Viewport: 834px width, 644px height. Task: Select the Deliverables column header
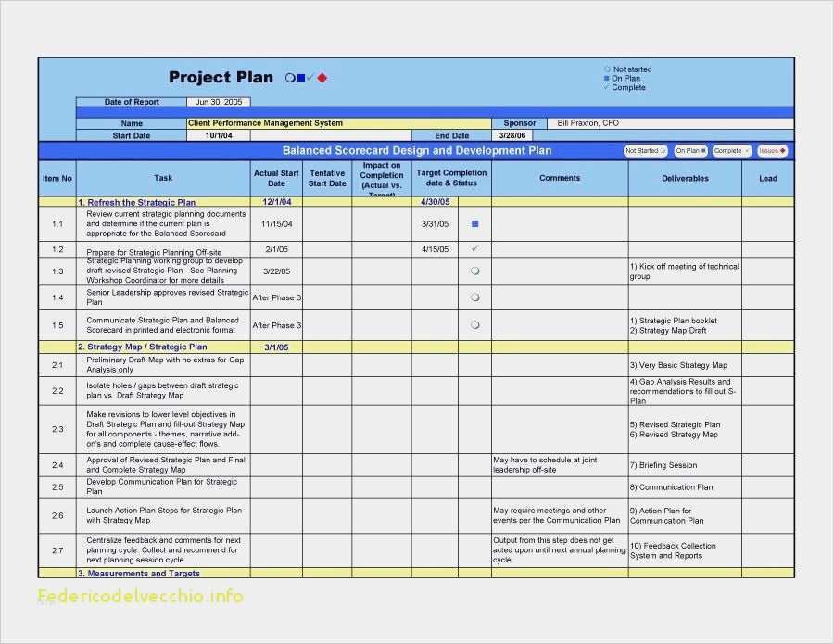[685, 178]
